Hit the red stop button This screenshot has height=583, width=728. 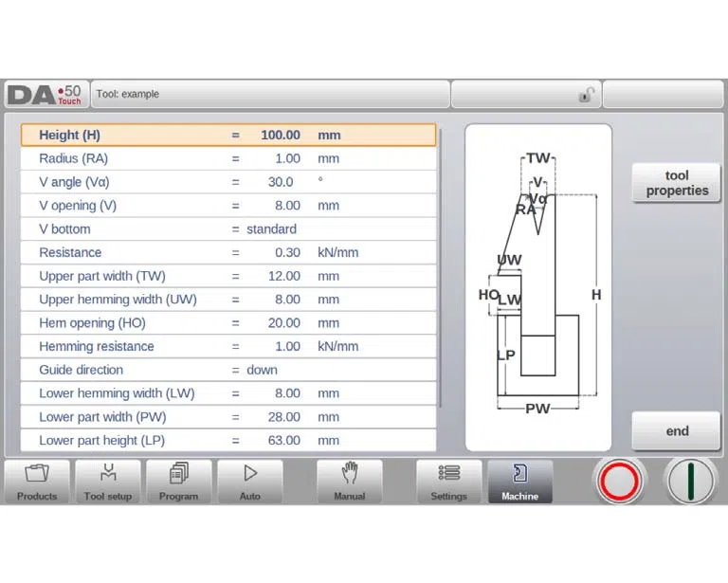(619, 482)
